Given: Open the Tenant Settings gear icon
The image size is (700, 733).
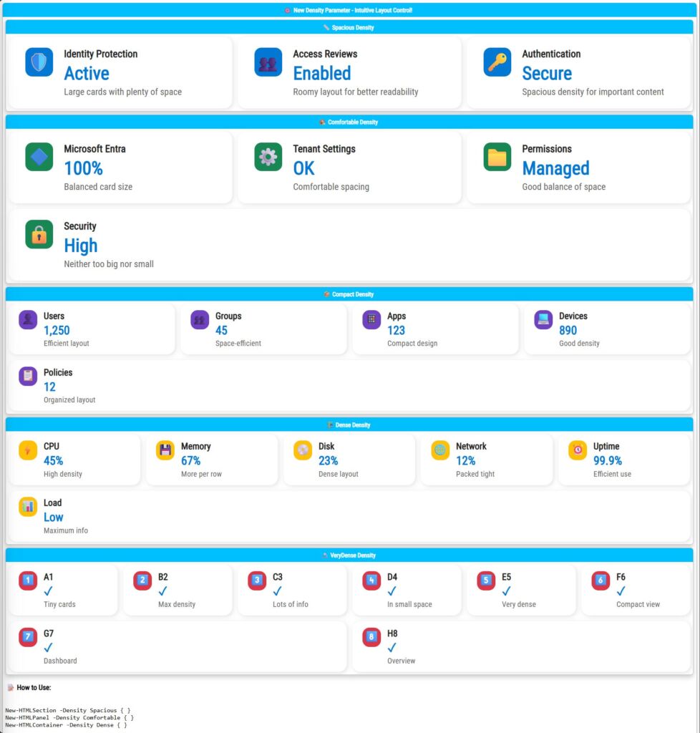Looking at the screenshot, I should (x=268, y=157).
